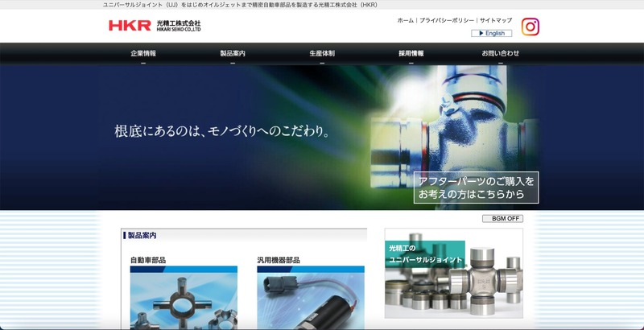Click the 汎用機器部品 category heading
The image size is (644, 330).
(x=279, y=260)
